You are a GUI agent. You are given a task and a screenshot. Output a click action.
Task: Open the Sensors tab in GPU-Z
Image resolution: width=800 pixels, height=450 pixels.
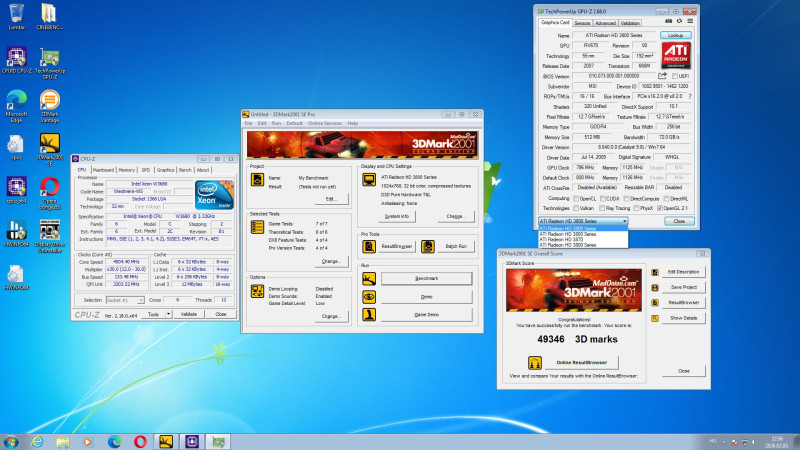point(582,22)
